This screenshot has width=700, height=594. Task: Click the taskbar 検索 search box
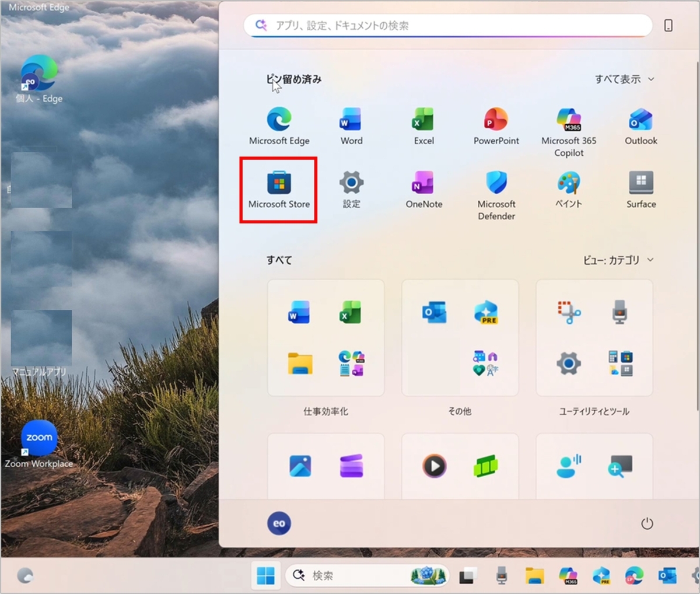[367, 576]
